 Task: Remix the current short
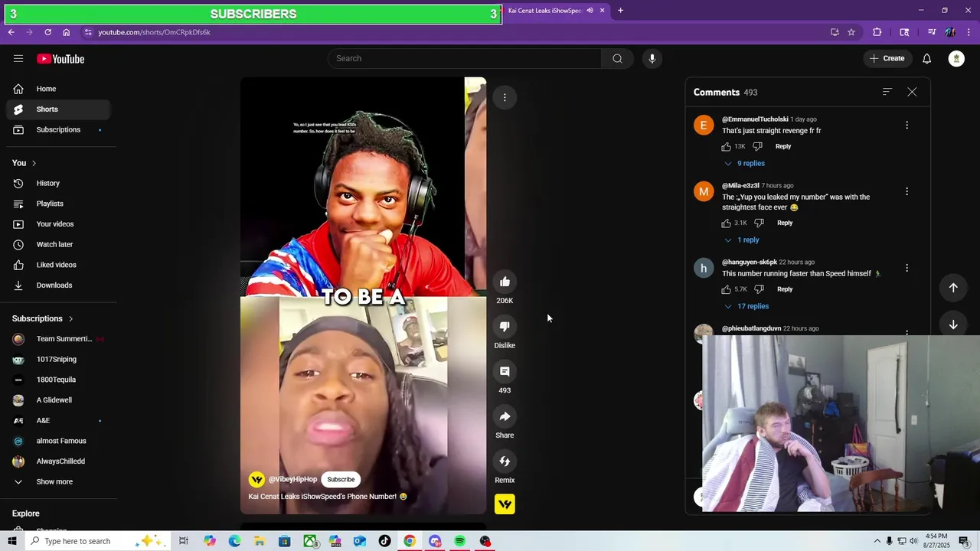click(505, 461)
